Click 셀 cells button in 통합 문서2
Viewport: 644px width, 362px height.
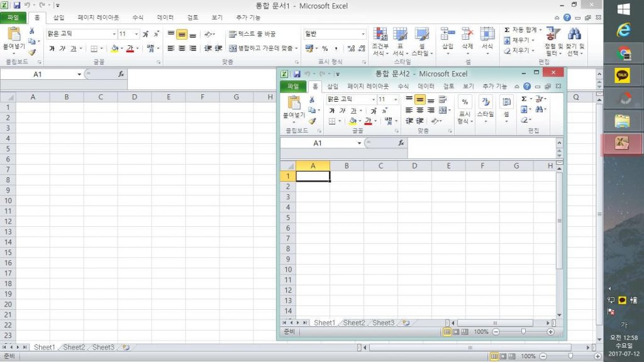click(x=506, y=109)
